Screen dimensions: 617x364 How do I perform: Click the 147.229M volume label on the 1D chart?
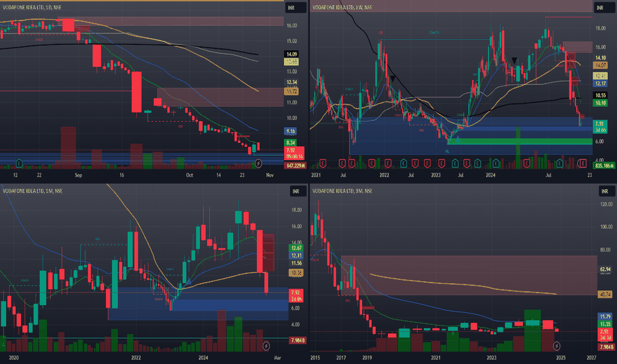pos(295,165)
